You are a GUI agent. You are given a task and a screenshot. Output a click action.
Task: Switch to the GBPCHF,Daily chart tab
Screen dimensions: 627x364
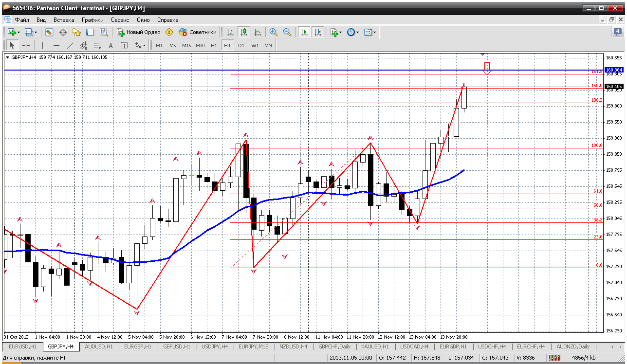[x=334, y=346]
